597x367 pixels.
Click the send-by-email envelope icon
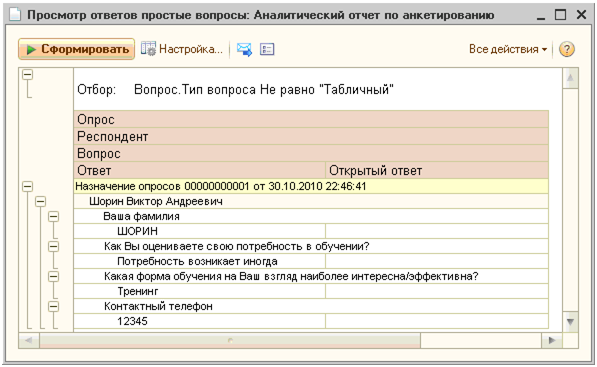244,49
